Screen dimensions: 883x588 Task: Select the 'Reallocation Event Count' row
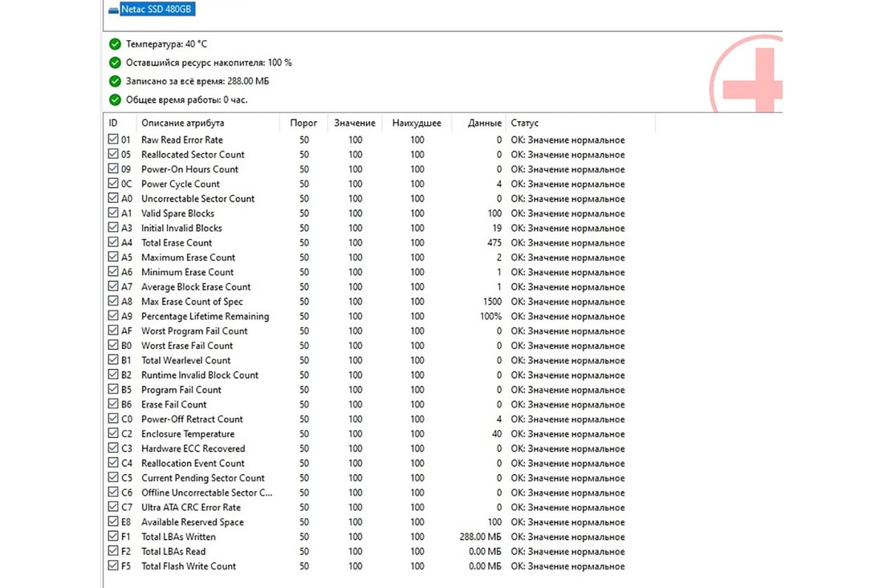click(367, 463)
